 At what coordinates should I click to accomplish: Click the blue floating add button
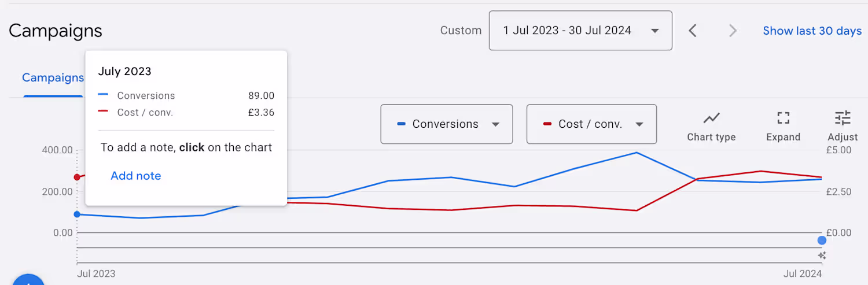[x=28, y=280]
